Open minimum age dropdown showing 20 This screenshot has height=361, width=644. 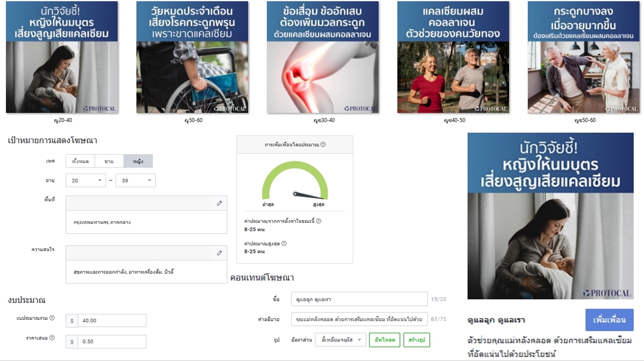click(x=86, y=180)
